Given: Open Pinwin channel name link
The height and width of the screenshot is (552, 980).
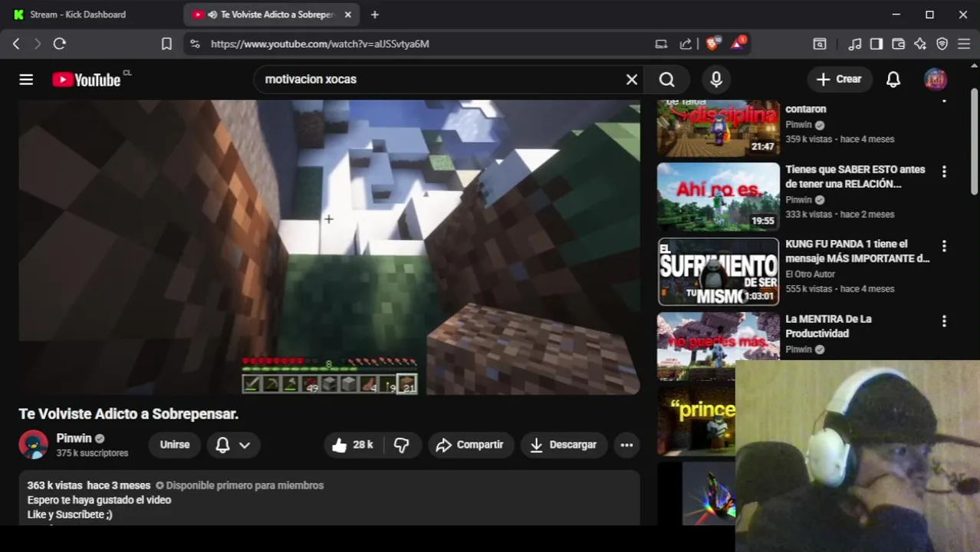Looking at the screenshot, I should (x=74, y=439).
